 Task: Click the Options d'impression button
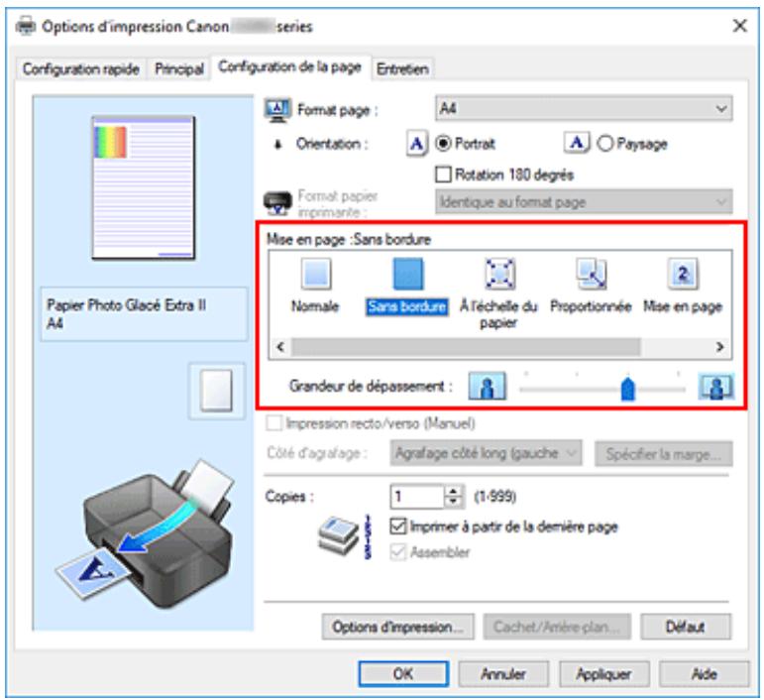click(x=397, y=627)
